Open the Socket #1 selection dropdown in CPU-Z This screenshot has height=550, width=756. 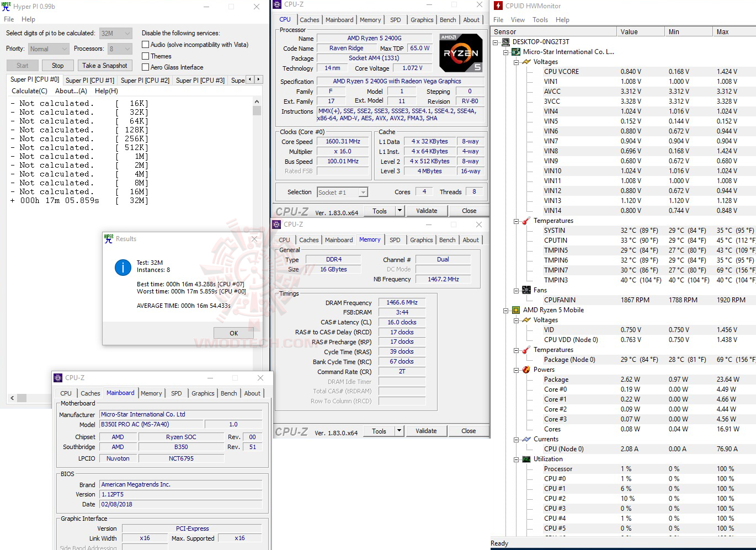pos(342,192)
